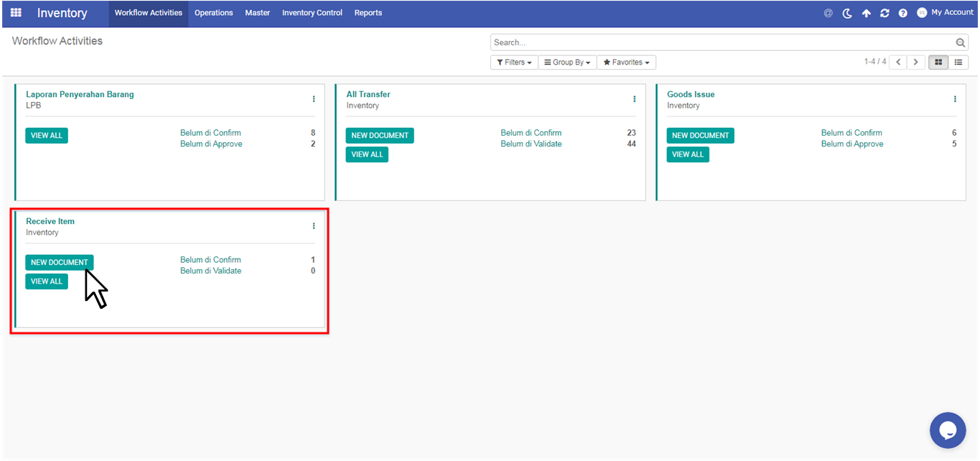
Task: Click the refresh icon in top bar
Action: (885, 13)
